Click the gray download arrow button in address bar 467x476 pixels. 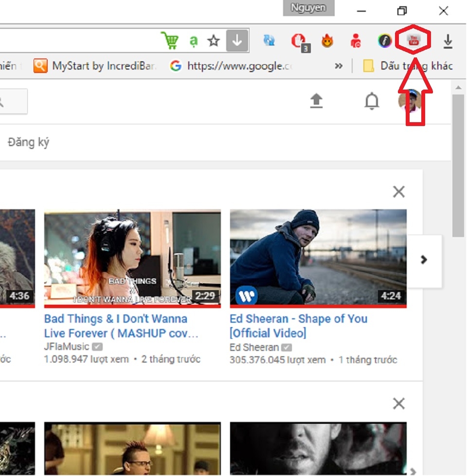click(x=237, y=40)
